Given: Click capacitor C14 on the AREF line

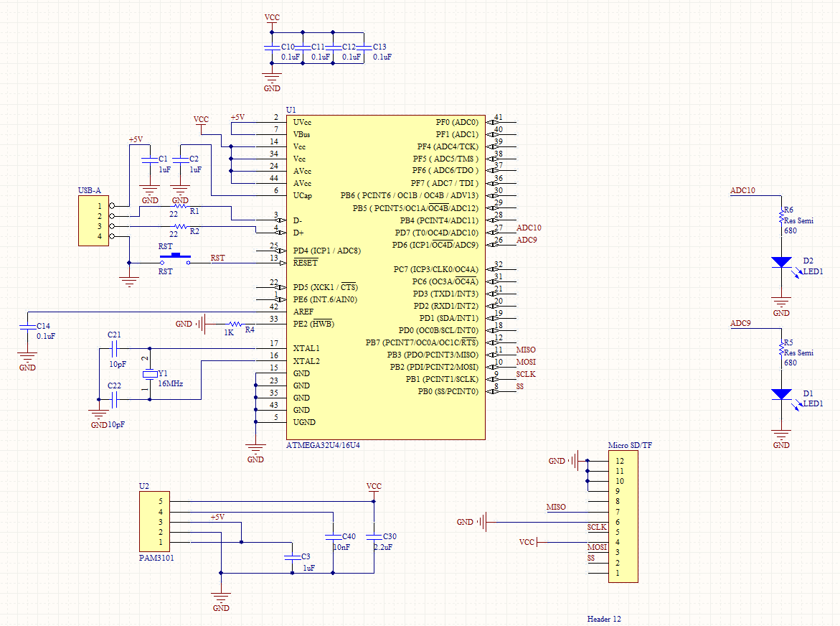Looking at the screenshot, I should (27, 331).
